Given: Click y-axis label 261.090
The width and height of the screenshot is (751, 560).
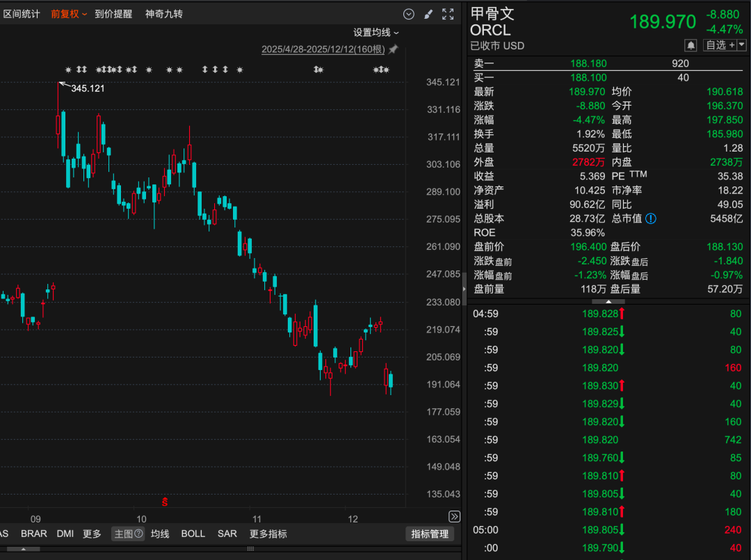Looking at the screenshot, I should tap(443, 247).
